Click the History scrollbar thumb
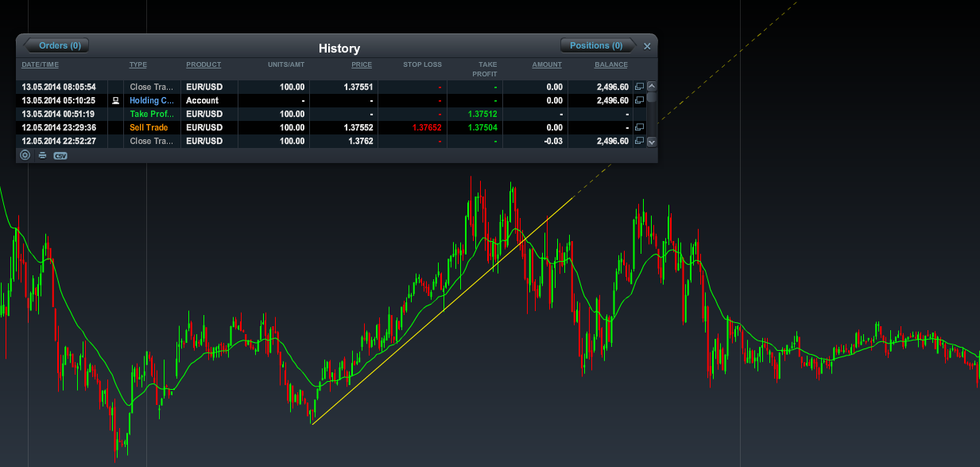980x467 pixels. click(x=652, y=98)
